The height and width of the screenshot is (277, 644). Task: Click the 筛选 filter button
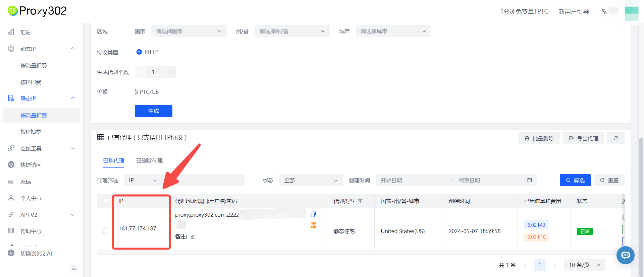tap(575, 180)
